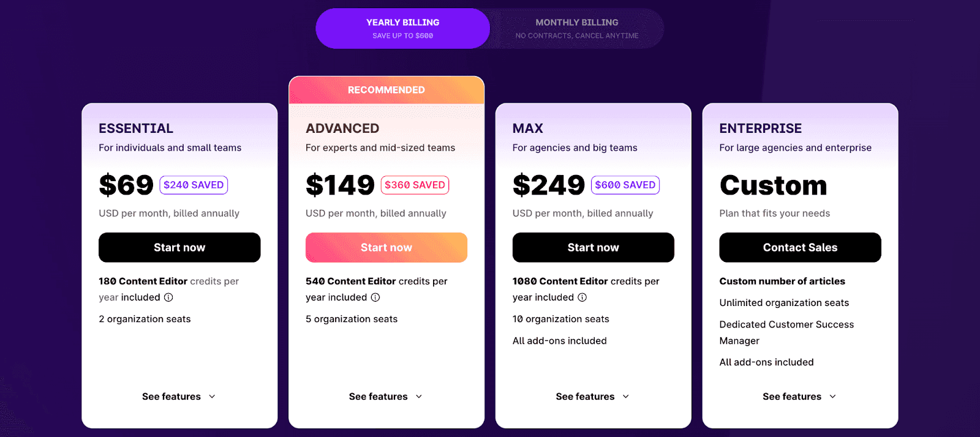
Task: Click the ESSENTIAL plan heading
Action: point(135,129)
